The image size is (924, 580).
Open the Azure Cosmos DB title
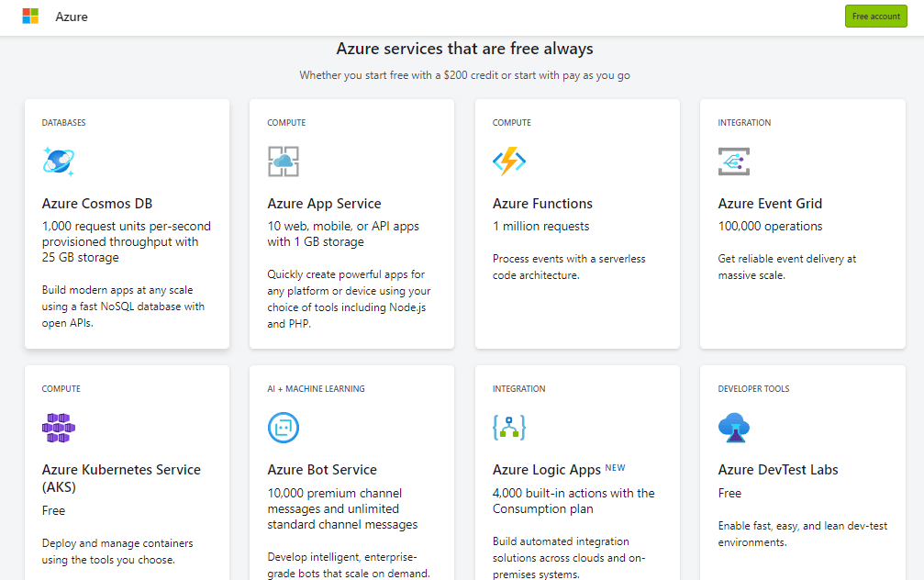[97, 204]
